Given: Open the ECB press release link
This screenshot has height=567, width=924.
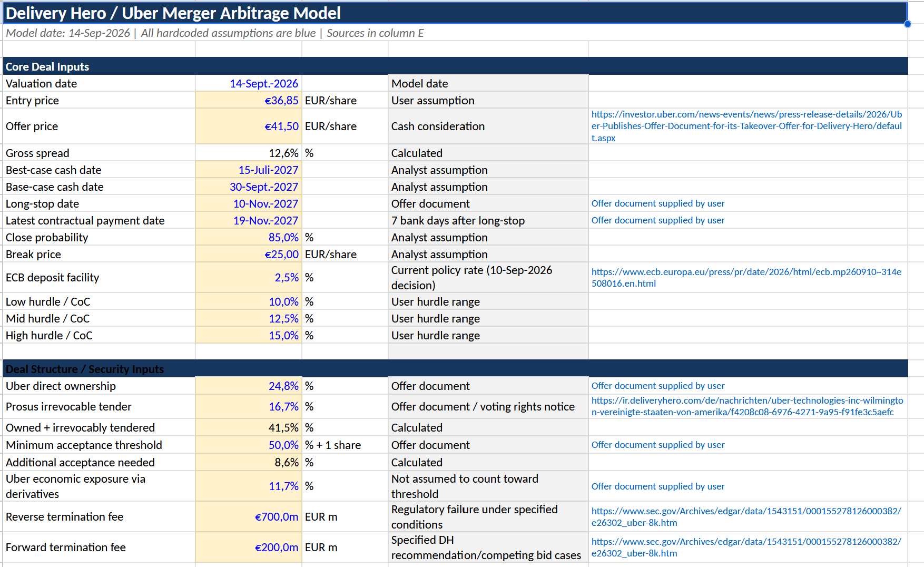Looking at the screenshot, I should (746, 278).
